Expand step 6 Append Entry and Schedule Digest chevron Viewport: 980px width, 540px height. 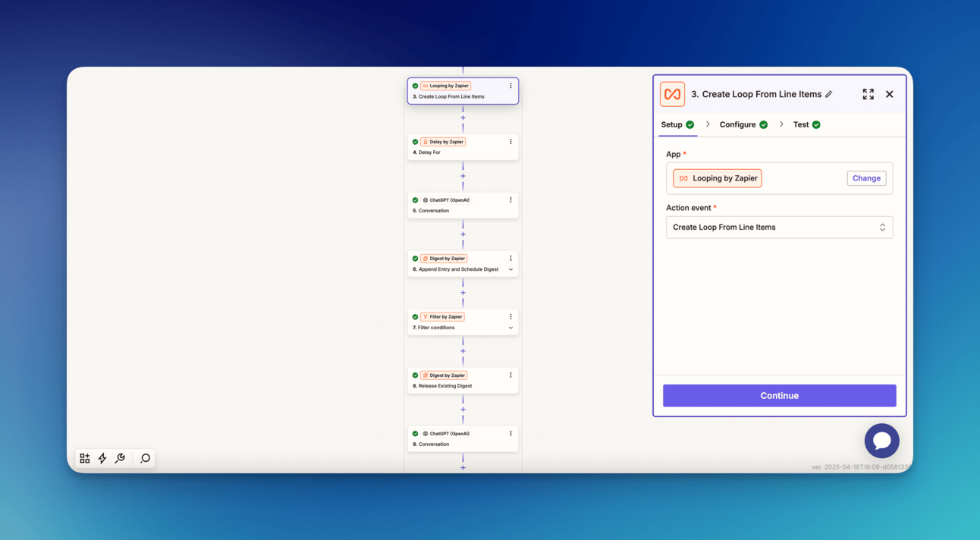point(510,269)
